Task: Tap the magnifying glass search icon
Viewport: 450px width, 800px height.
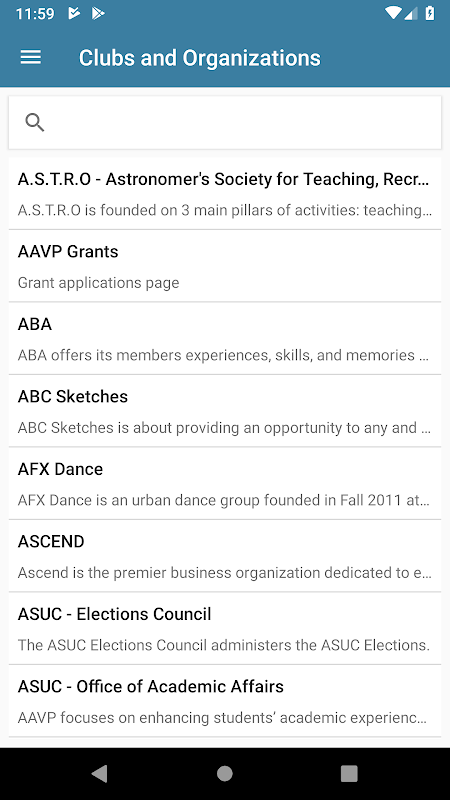Action: [x=35, y=122]
